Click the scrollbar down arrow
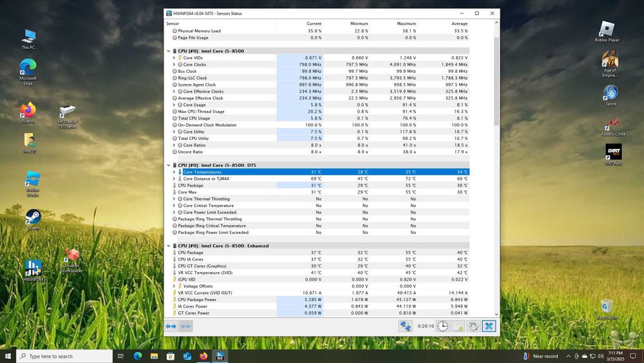644x363 pixels. point(496,314)
